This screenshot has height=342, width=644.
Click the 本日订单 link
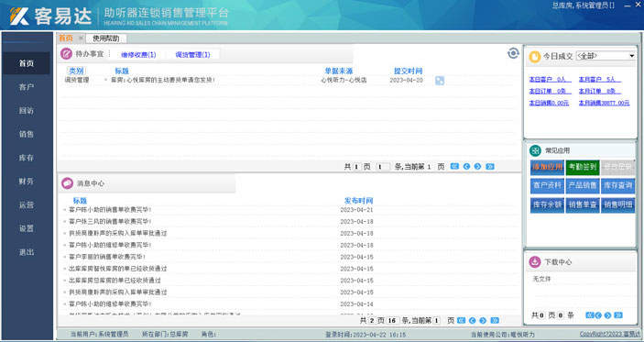(x=550, y=91)
